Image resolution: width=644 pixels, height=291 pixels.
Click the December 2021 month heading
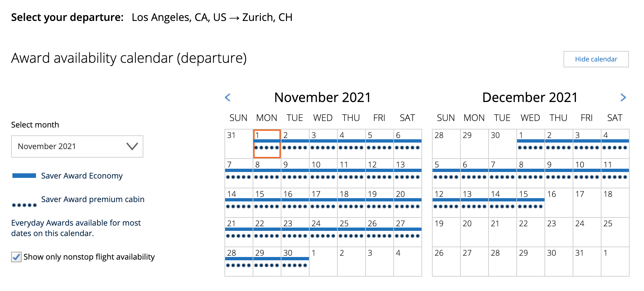tap(529, 97)
